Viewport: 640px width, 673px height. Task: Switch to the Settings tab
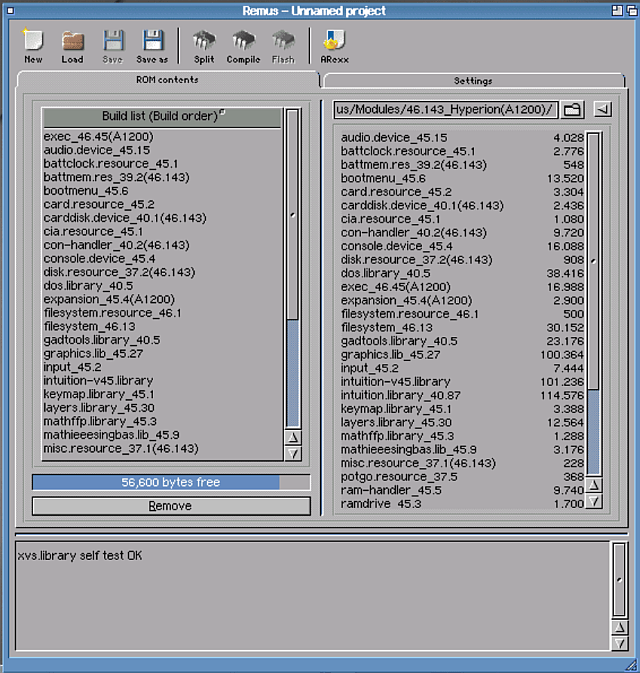473,80
